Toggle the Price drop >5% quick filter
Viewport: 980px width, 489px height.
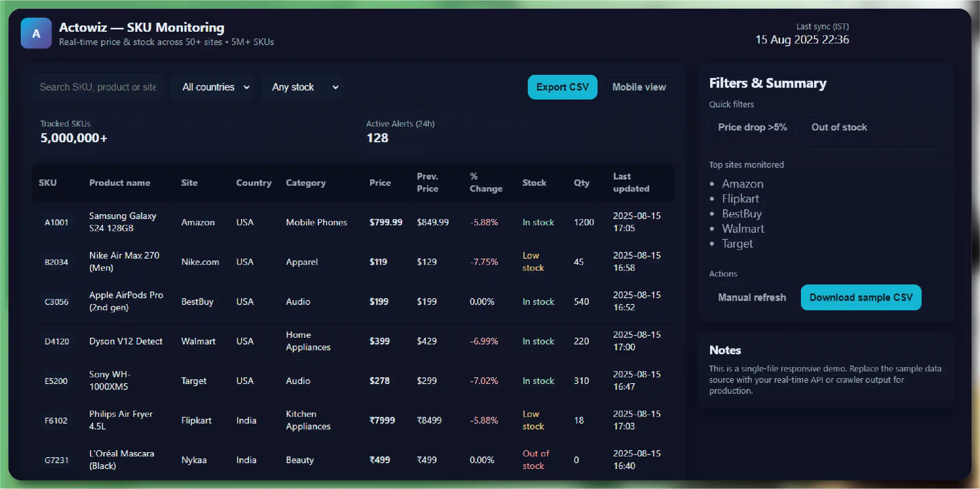tap(752, 127)
